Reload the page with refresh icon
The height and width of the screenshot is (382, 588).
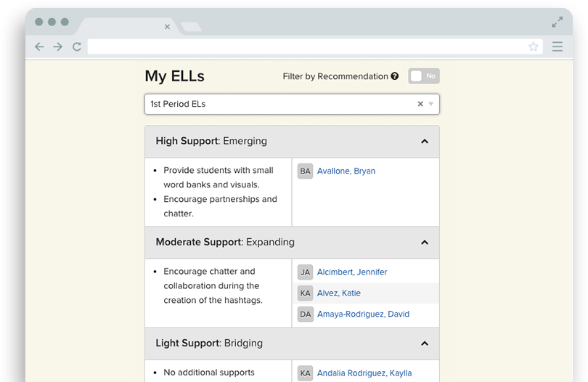pos(77,46)
